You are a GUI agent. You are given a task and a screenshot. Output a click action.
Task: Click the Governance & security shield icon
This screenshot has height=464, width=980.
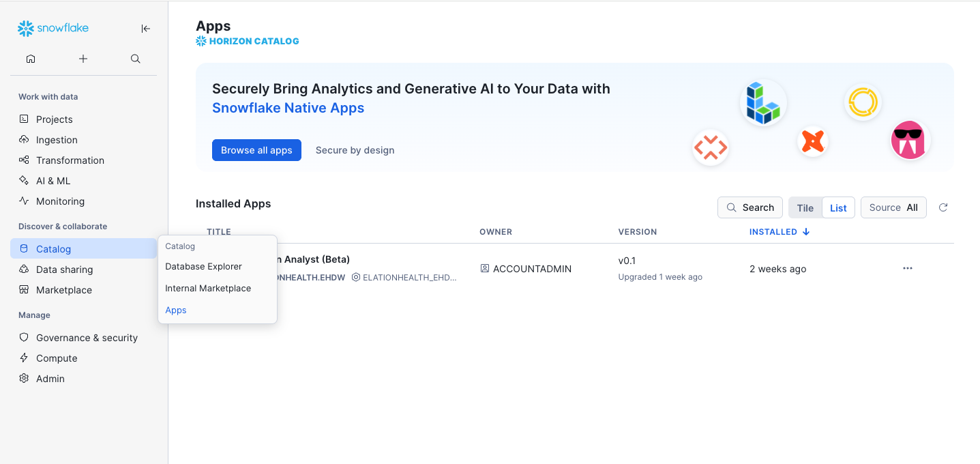pyautogui.click(x=24, y=337)
